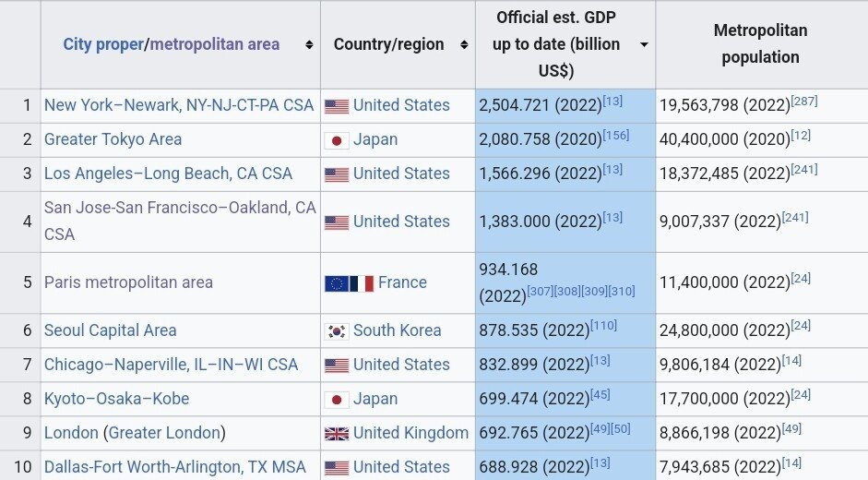This screenshot has height=480, width=868.
Task: Open Seoul Capital Area link
Action: click(x=110, y=330)
